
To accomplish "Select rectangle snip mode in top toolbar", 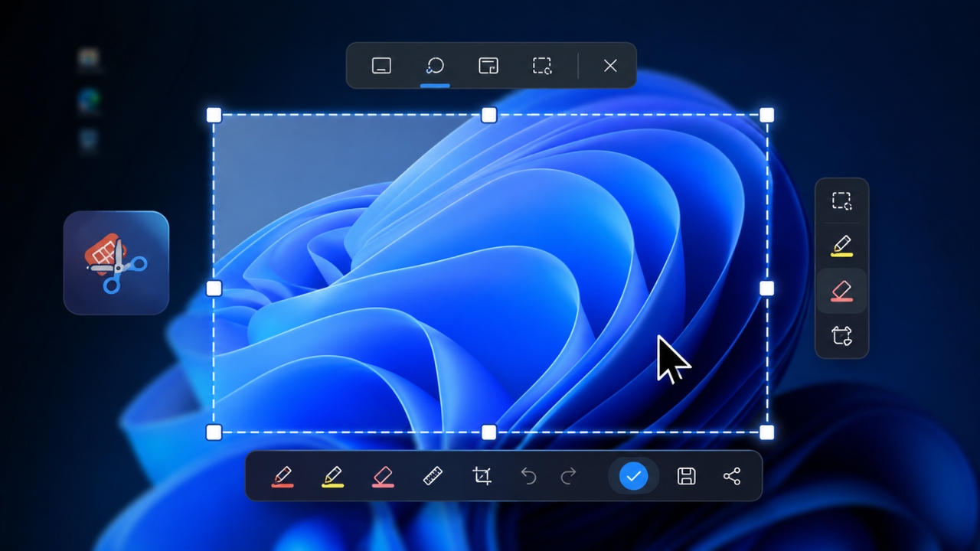I will tap(381, 66).
